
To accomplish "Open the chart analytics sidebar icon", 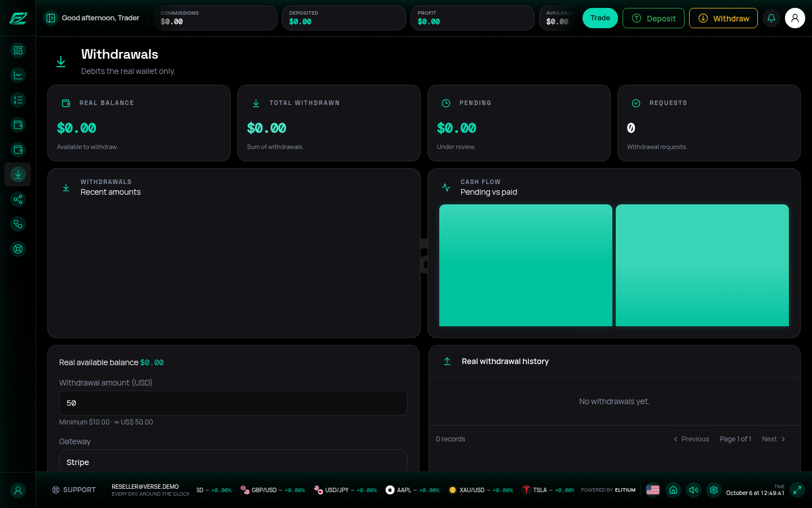I will pyautogui.click(x=18, y=75).
